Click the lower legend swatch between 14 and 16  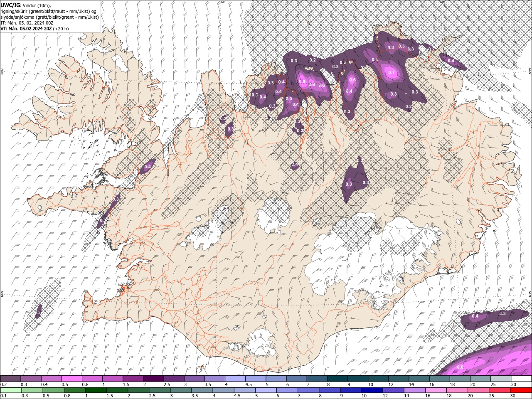[414, 390]
